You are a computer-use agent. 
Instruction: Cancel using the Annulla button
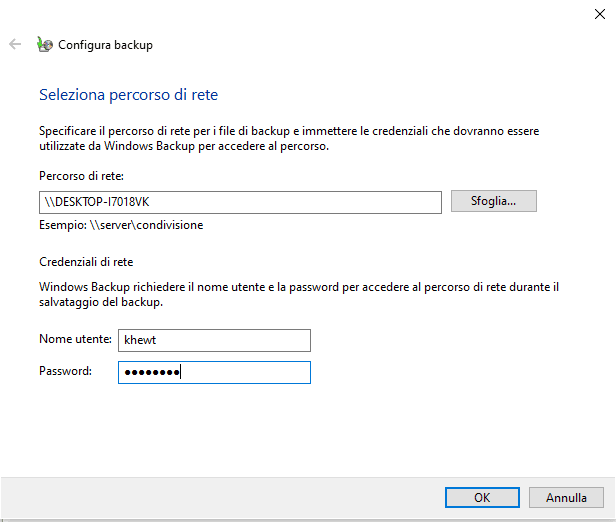tap(566, 497)
